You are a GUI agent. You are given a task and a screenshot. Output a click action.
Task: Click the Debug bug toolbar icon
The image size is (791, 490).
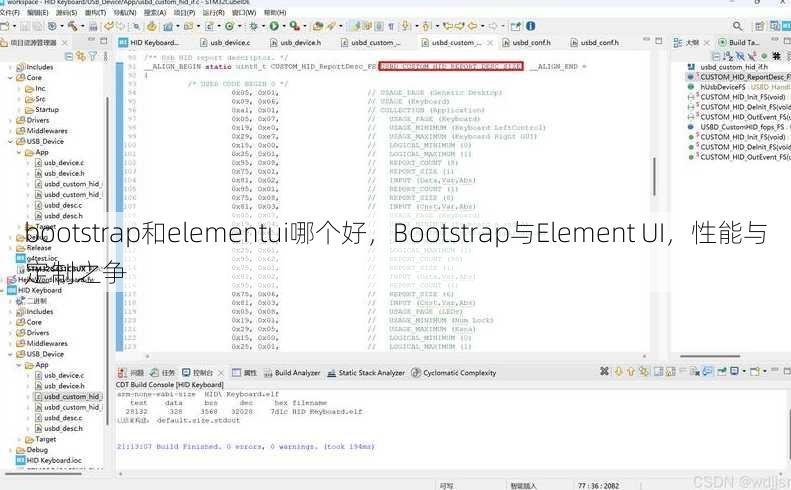(253, 26)
